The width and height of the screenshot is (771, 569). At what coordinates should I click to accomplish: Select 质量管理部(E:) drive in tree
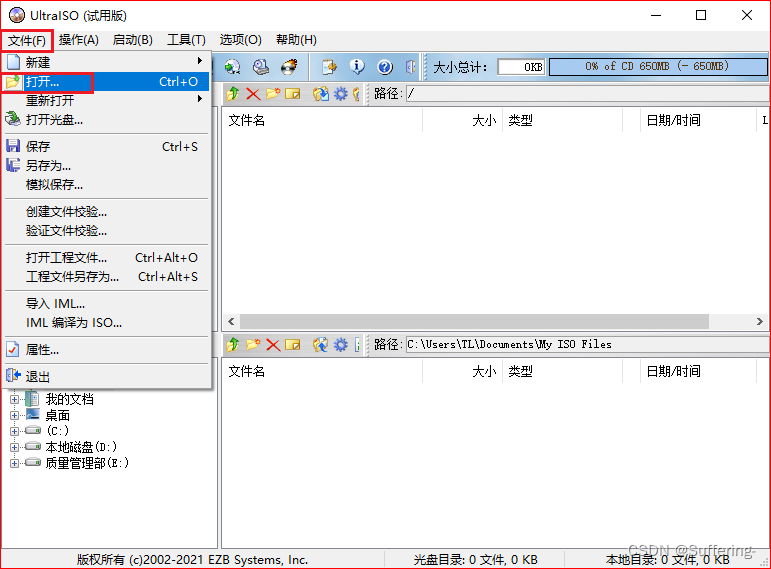click(87, 463)
